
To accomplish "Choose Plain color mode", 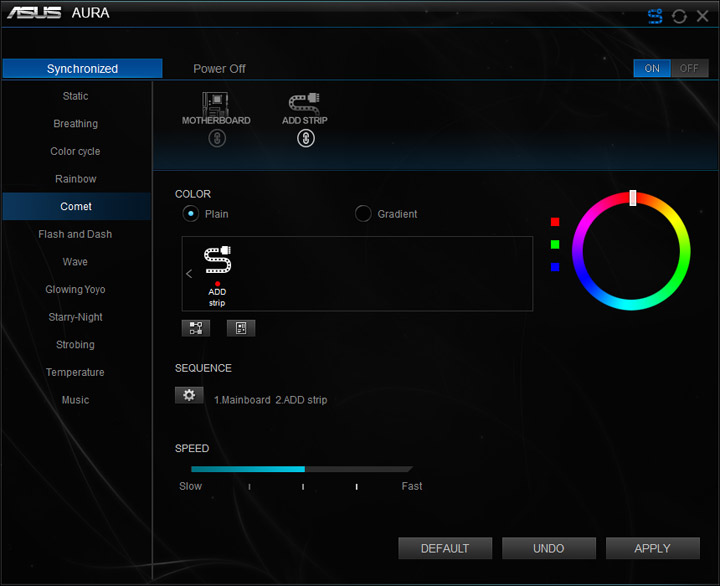I will point(191,214).
